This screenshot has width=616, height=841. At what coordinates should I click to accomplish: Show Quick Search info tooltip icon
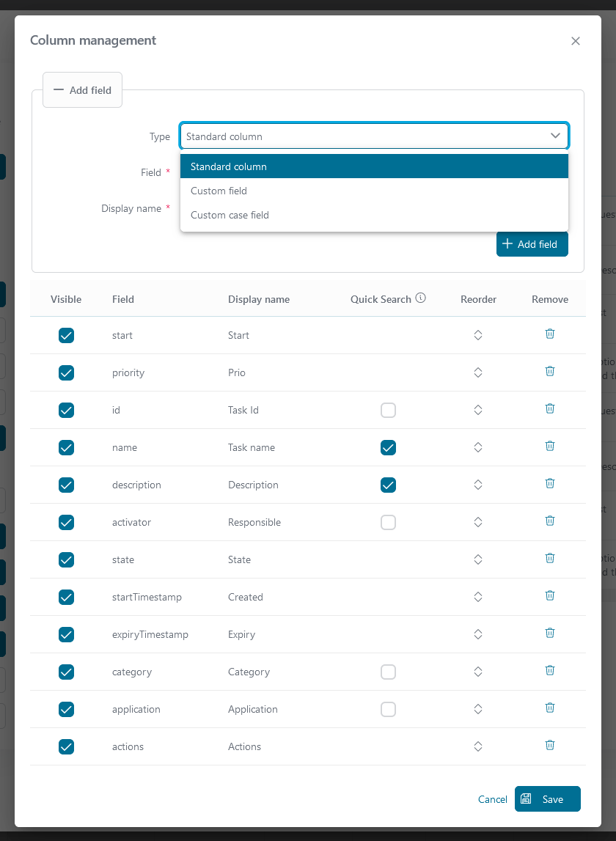[421, 298]
